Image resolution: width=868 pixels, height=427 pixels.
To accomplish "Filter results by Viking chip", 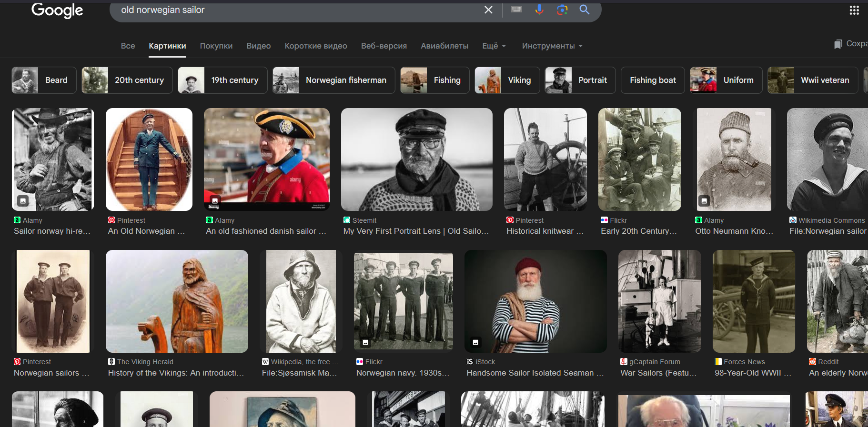I will (507, 80).
